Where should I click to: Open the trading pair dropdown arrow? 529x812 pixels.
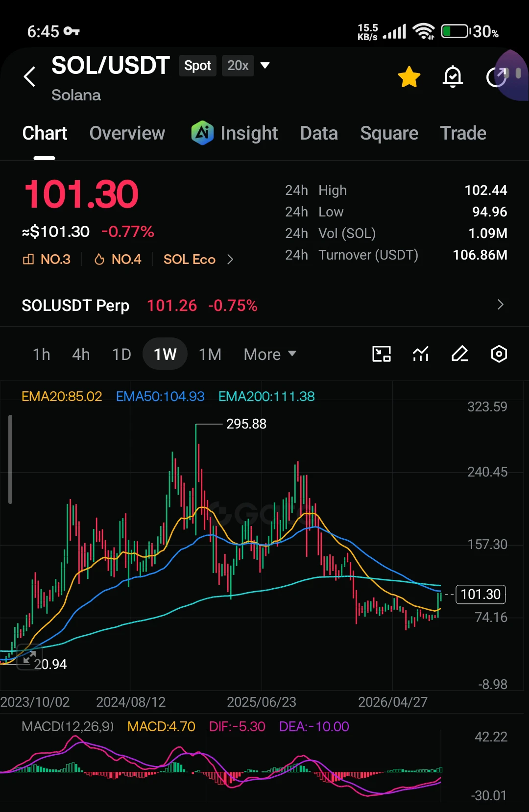point(265,65)
